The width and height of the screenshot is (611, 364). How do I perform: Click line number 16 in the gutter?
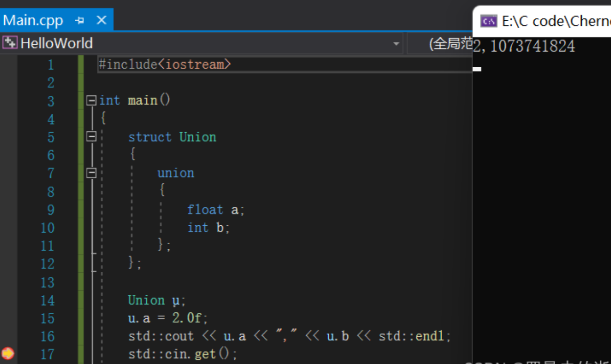(x=48, y=337)
